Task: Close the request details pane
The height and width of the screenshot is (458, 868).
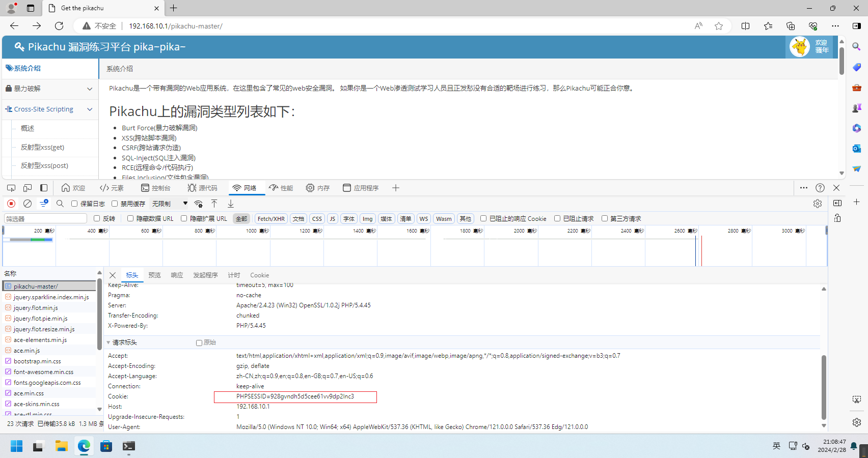Action: click(113, 275)
